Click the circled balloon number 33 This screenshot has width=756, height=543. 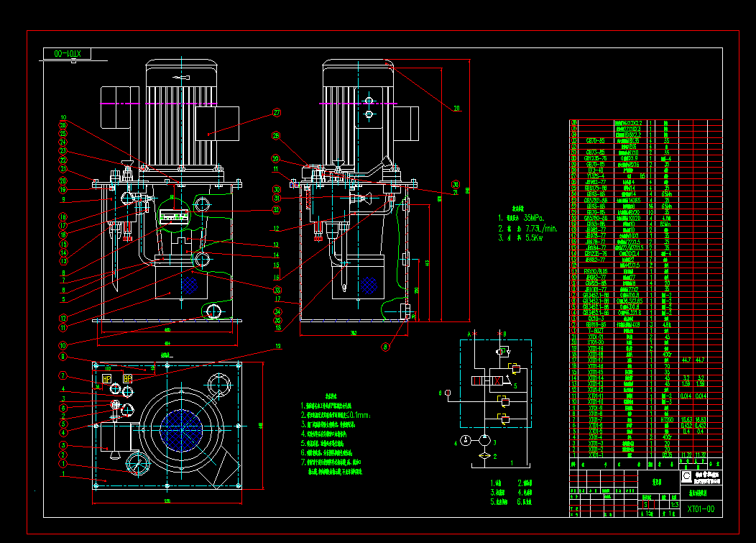tap(277, 290)
